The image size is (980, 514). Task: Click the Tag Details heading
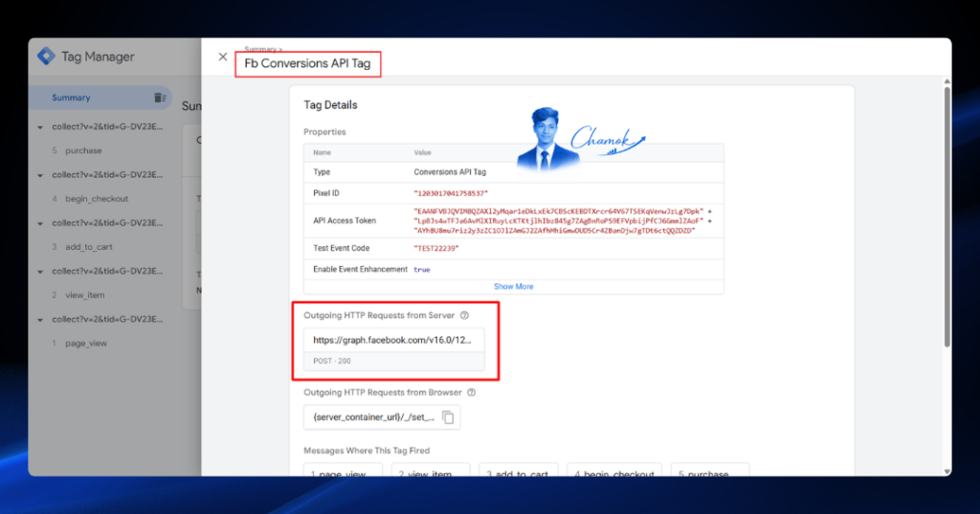[x=330, y=105]
